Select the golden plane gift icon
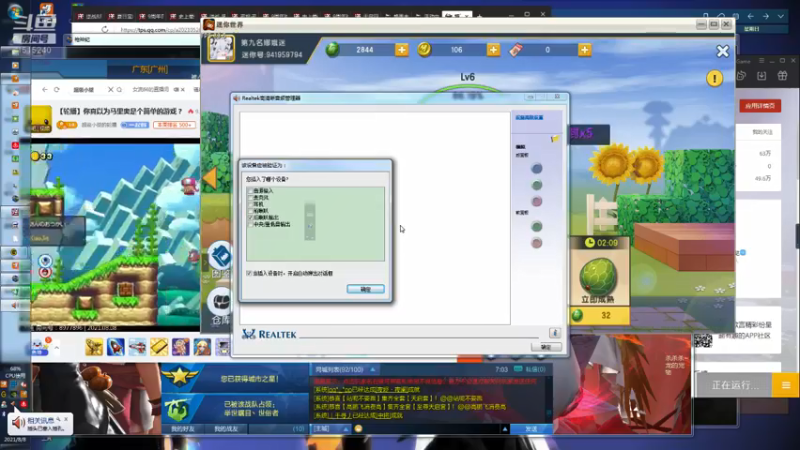Viewport: 800px width, 450px height. tap(94, 347)
